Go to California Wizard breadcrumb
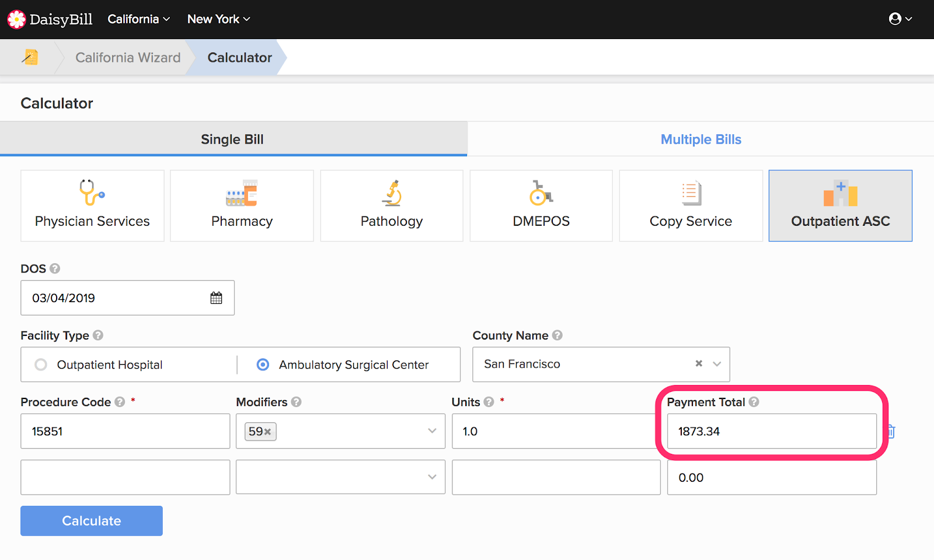Screen dimensions: 934x560 click(x=128, y=57)
